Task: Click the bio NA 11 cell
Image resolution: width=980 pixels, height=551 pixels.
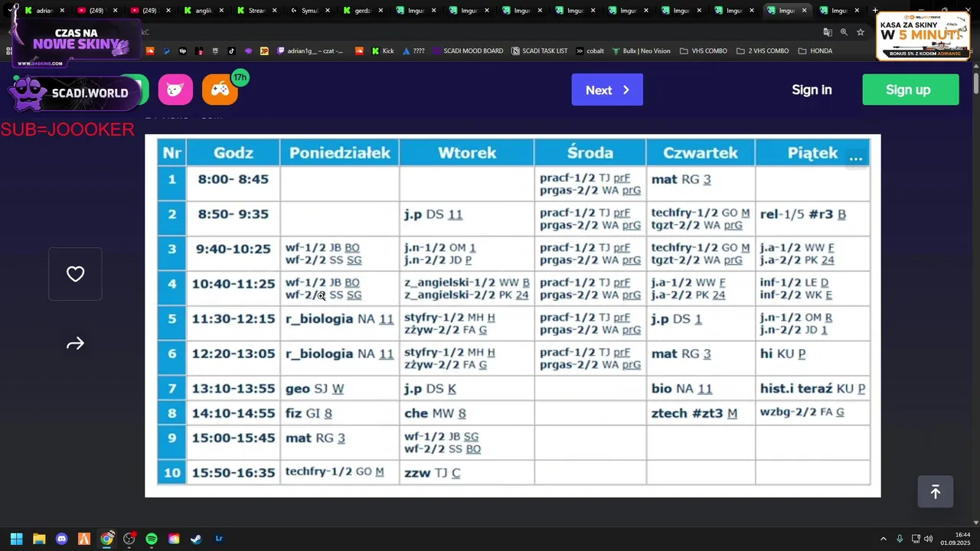Action: [x=701, y=389]
